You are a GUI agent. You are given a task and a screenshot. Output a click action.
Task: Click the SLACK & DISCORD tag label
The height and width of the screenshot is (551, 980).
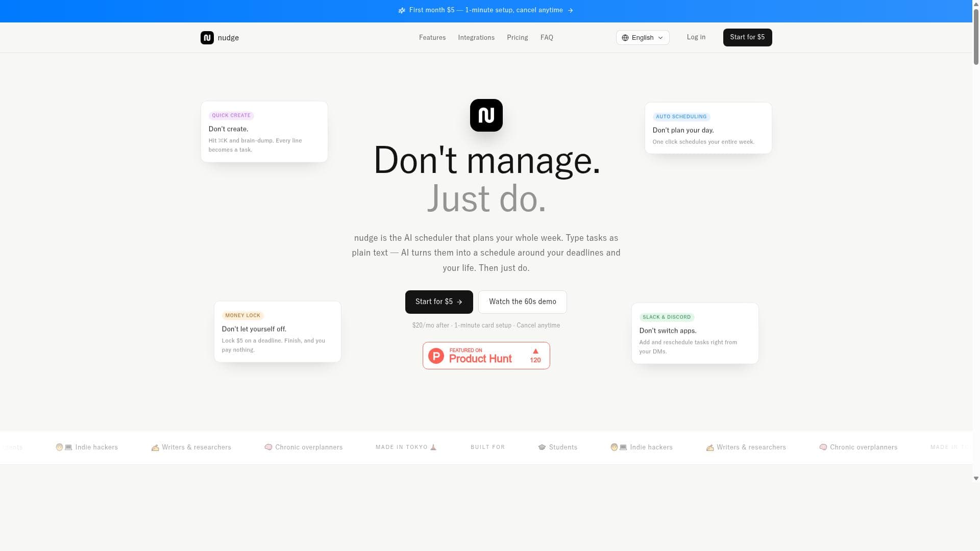[667, 317]
